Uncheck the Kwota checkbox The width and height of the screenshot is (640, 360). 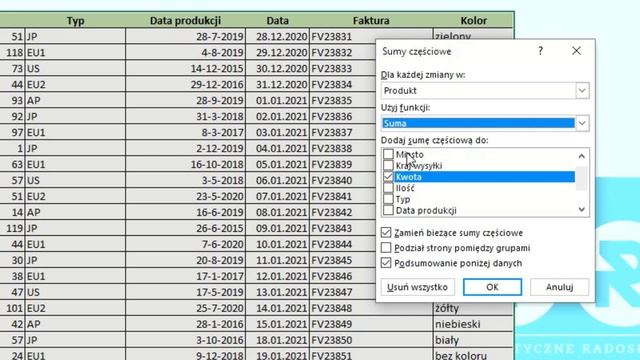(x=388, y=177)
